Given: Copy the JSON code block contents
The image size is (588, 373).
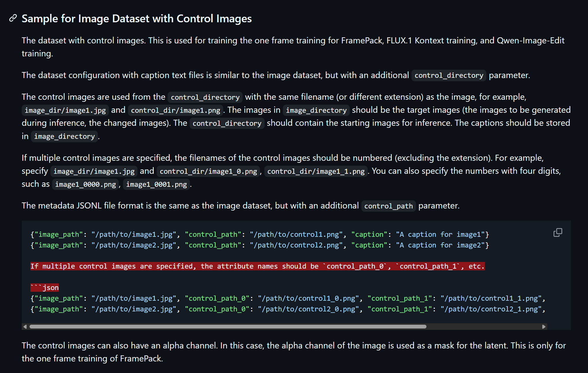Looking at the screenshot, I should (x=558, y=232).
